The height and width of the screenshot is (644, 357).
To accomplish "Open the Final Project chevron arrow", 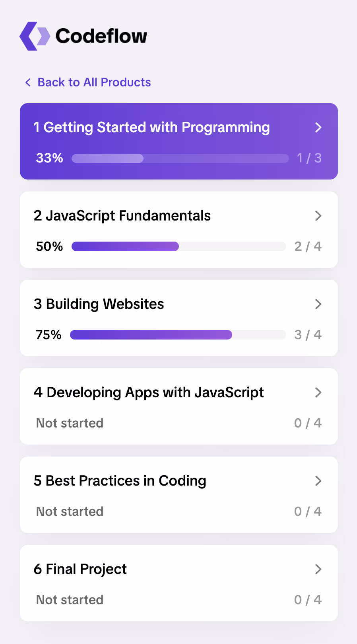I will point(318,570).
